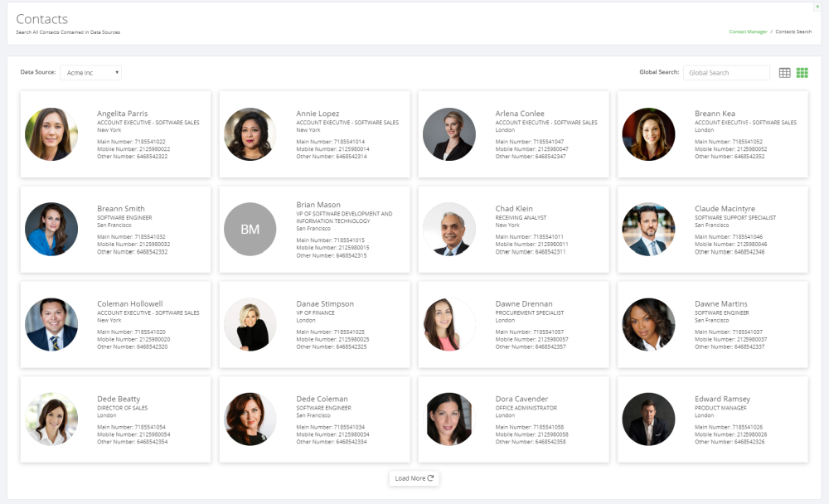The width and height of the screenshot is (829, 504).
Task: Click Dede Coleman's profile photo
Action: (x=250, y=419)
